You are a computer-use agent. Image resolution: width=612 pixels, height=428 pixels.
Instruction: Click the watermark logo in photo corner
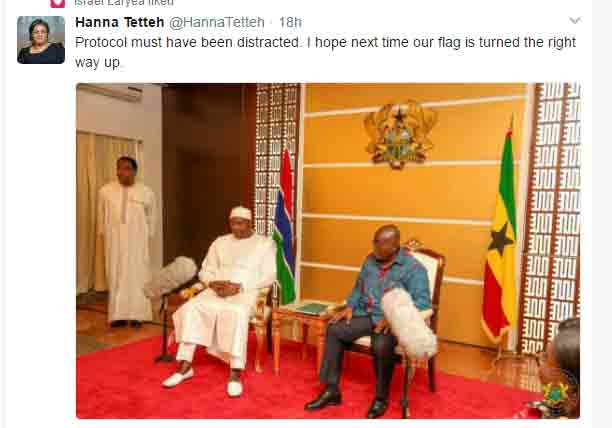pos(554,392)
